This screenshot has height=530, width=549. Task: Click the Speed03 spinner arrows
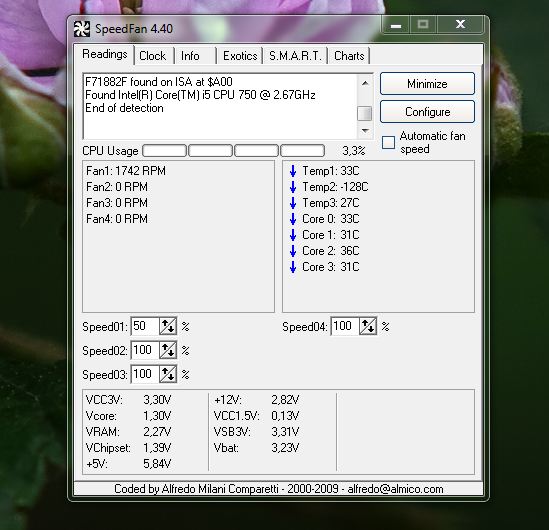[x=168, y=374]
